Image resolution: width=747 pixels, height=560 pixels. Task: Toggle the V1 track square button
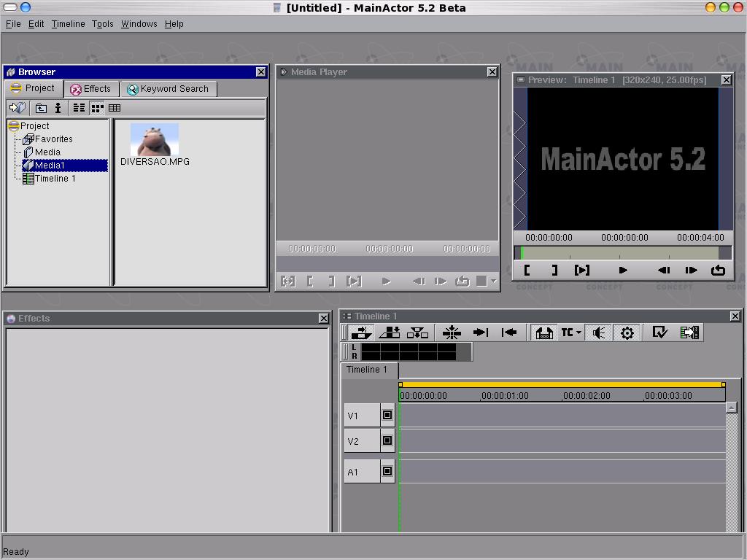pyautogui.click(x=387, y=415)
